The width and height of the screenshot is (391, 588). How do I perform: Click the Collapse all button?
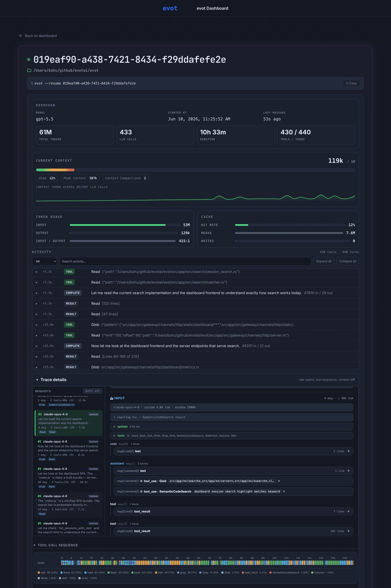click(x=347, y=261)
